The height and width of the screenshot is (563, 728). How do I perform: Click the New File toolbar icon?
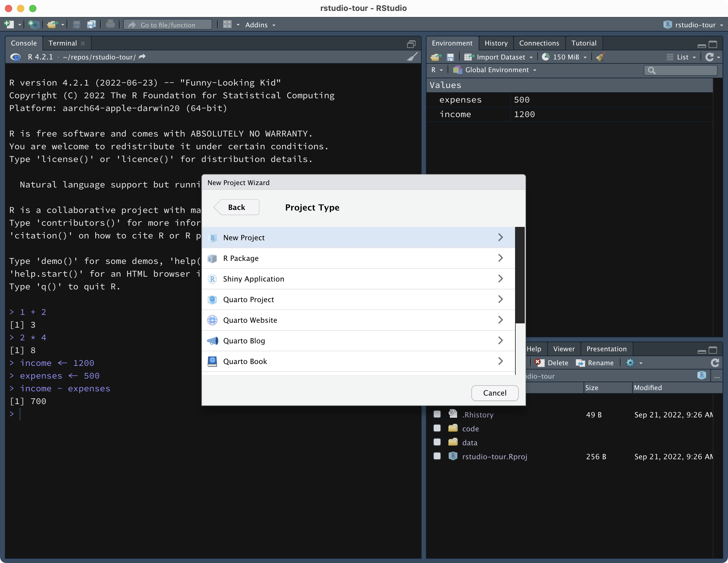(9, 24)
